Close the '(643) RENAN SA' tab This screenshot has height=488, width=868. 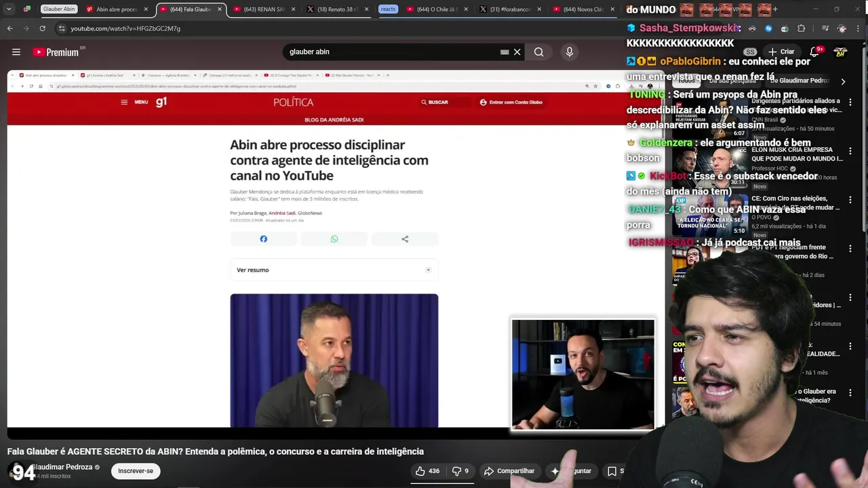294,9
